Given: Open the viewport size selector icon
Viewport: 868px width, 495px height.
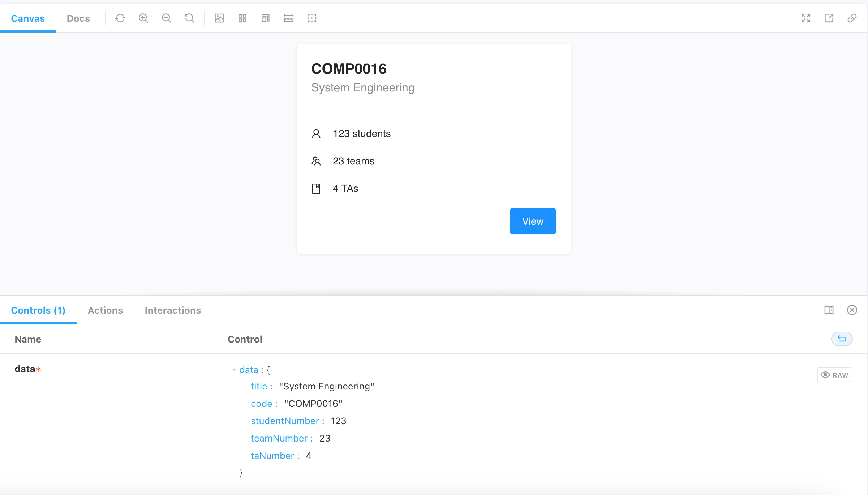Looking at the screenshot, I should point(266,18).
